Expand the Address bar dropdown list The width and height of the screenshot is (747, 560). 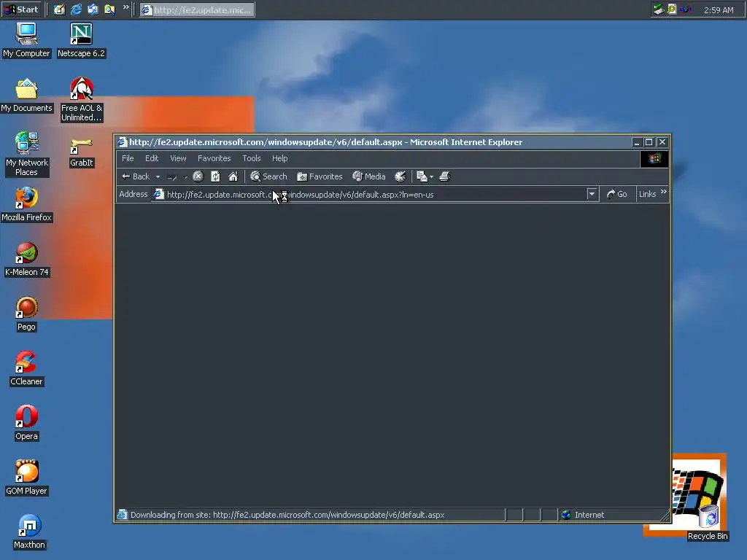(x=592, y=194)
